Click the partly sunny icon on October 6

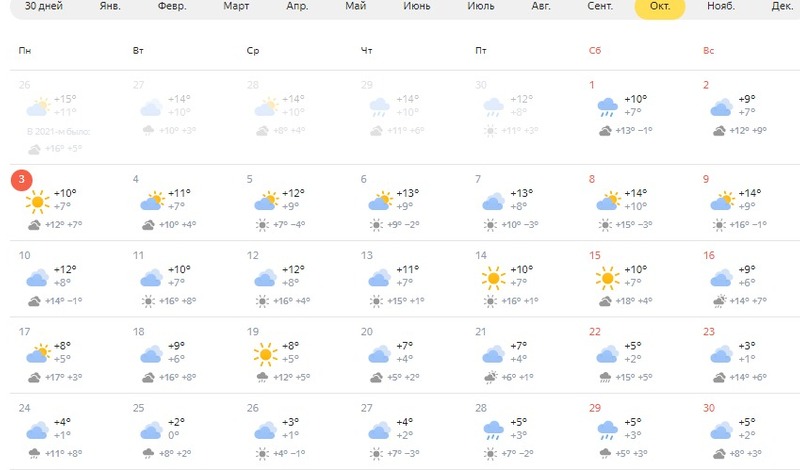(379, 201)
